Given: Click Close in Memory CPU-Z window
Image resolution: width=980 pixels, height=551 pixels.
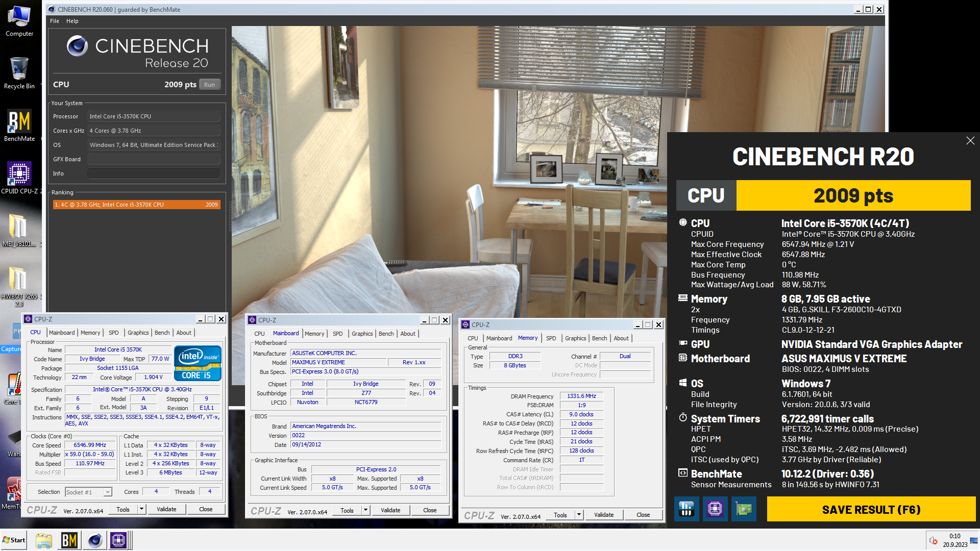Looking at the screenshot, I should [643, 515].
